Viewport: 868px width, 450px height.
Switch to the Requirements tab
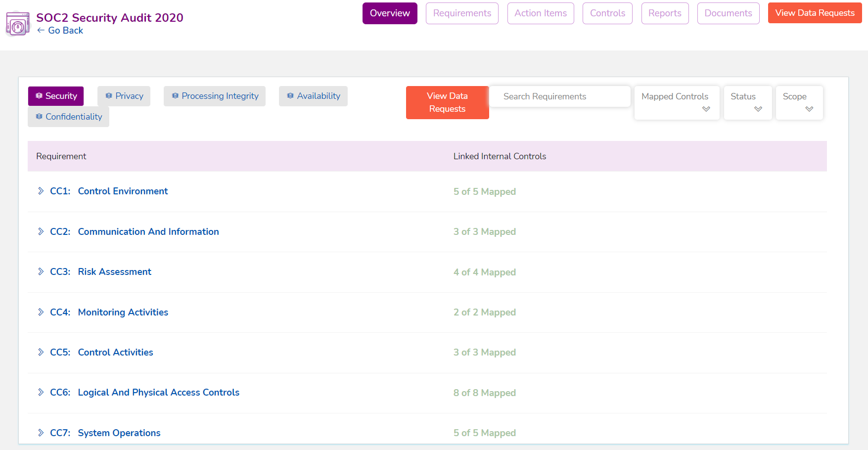tap(462, 13)
